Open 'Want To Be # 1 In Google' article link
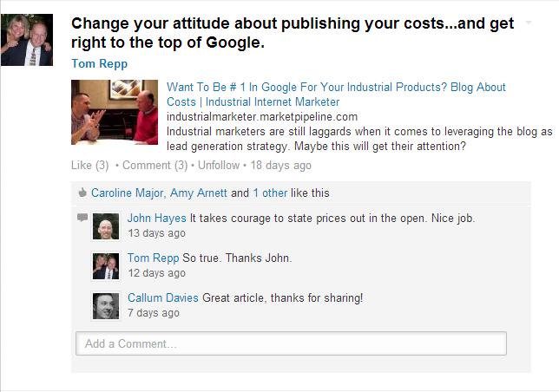Screen dimensions: 559x392 tap(336, 95)
